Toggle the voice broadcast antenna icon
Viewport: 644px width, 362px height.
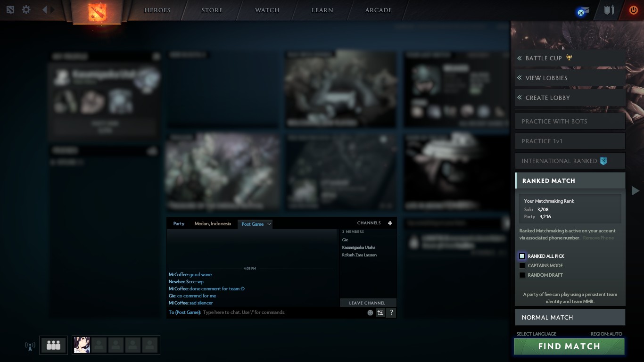tap(30, 346)
